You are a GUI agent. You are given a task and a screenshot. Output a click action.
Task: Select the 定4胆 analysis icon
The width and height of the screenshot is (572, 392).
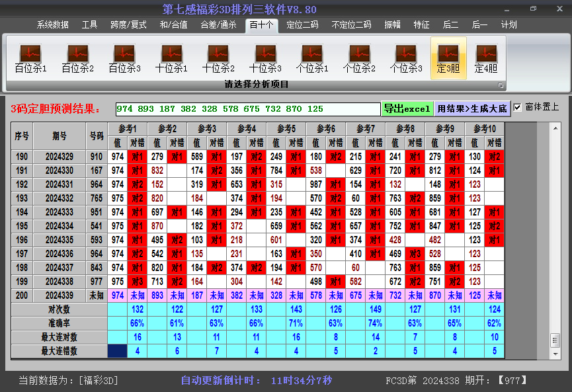486,59
